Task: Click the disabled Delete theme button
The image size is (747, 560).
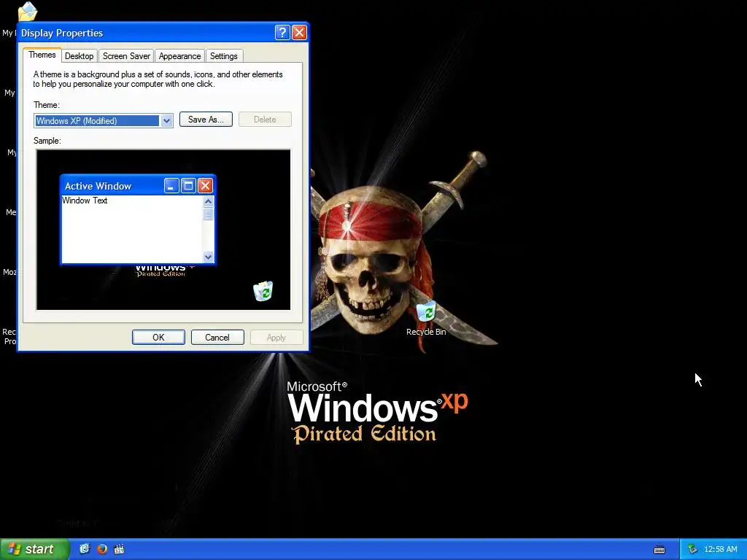Action: tap(265, 120)
